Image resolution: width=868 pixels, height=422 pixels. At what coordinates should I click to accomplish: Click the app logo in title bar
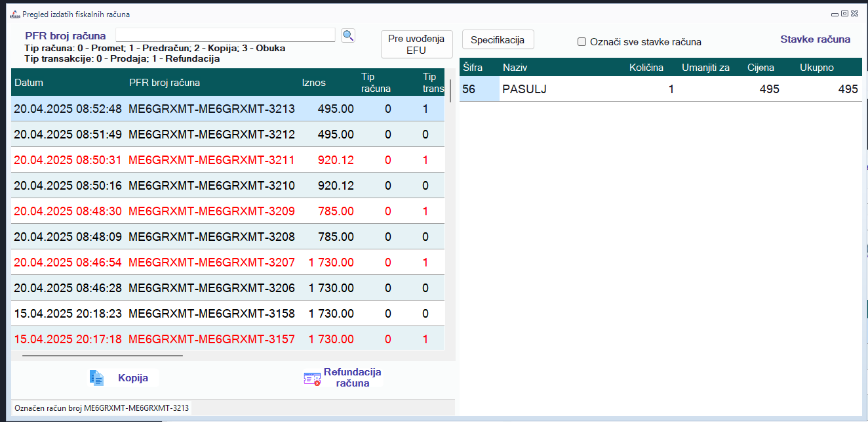pos(15,14)
